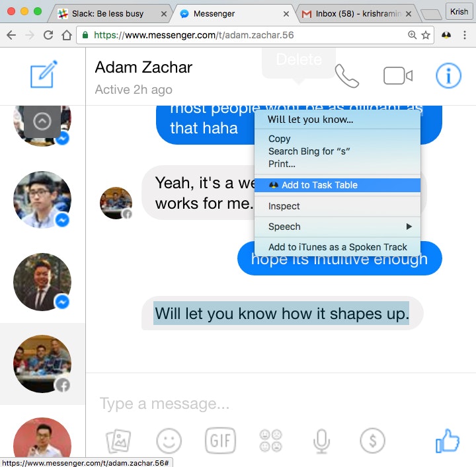Select the group photo conversation with Facebook badge
Viewport: 476px width, 467px height.
[42, 364]
